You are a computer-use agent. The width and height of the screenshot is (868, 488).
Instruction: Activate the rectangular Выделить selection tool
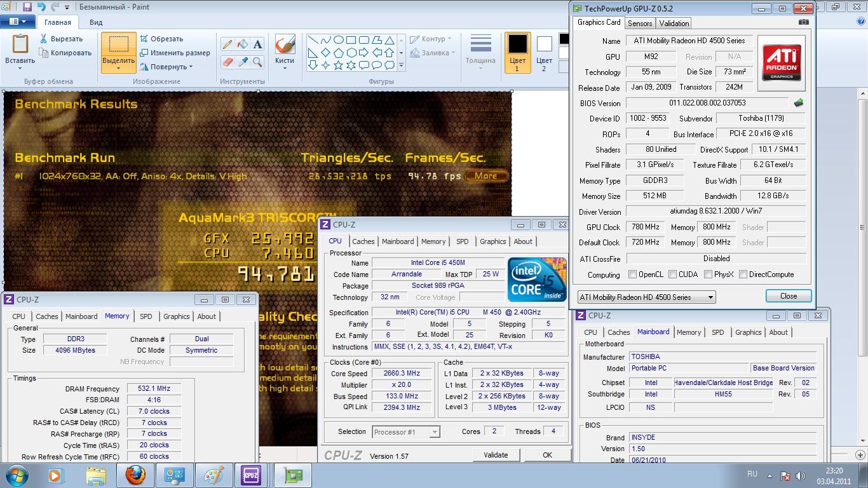click(118, 44)
